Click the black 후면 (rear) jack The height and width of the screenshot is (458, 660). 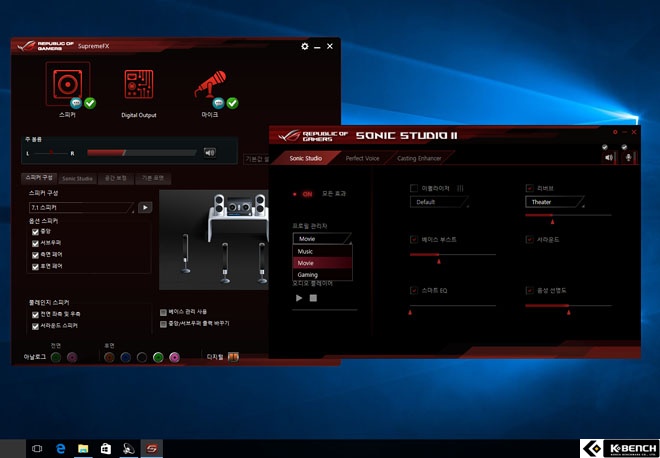tap(142, 357)
